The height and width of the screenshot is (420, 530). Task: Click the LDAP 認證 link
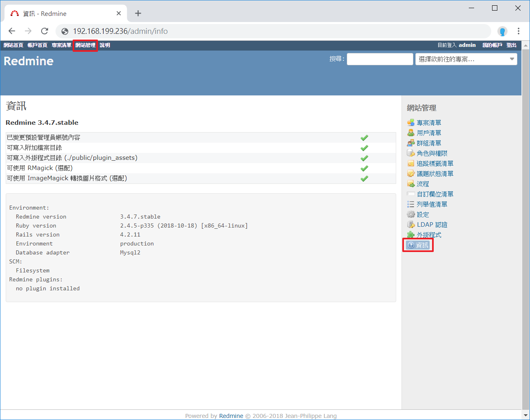[x=432, y=224]
